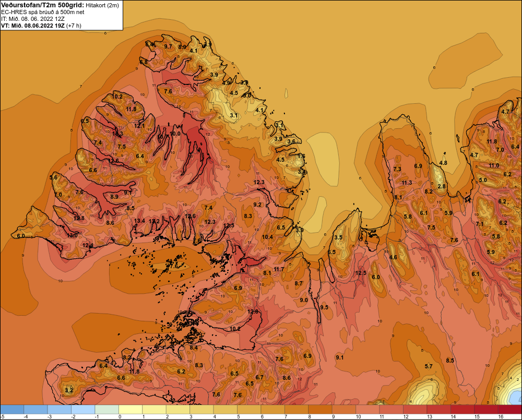Click the temperature value "7.1"

(479, 224)
